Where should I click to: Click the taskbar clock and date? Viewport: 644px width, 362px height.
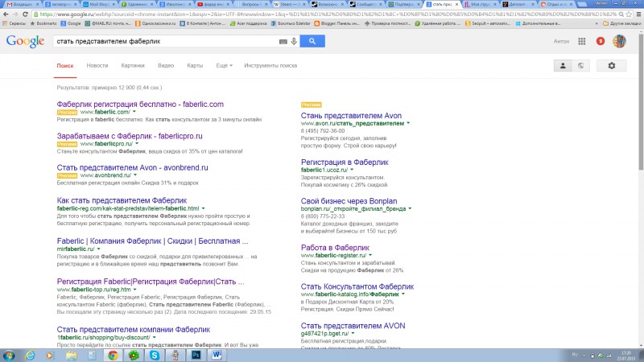(x=626, y=356)
